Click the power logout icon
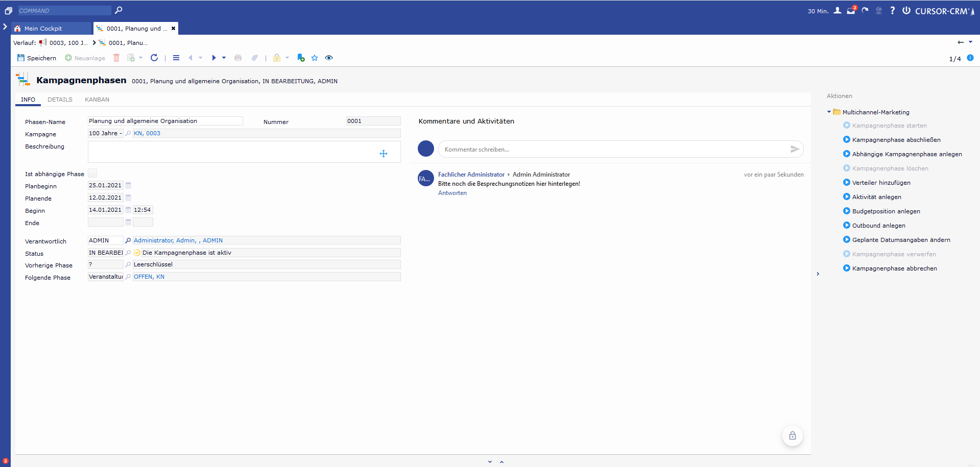This screenshot has height=467, width=980. (x=906, y=11)
